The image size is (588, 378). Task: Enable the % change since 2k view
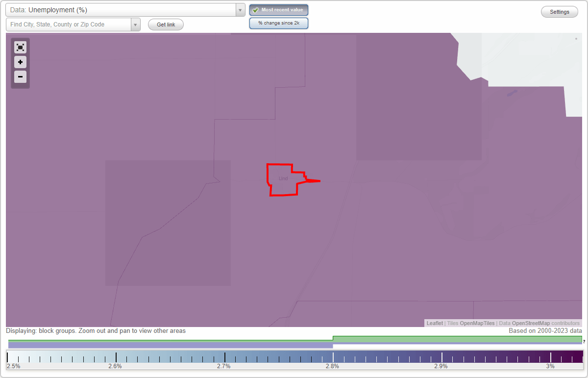(x=278, y=23)
